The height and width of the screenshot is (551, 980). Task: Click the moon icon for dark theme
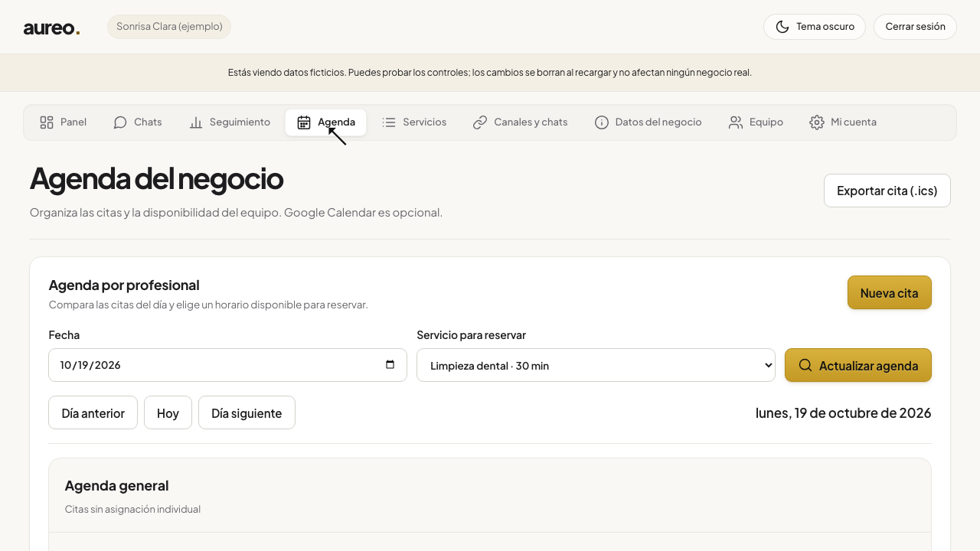coord(782,27)
